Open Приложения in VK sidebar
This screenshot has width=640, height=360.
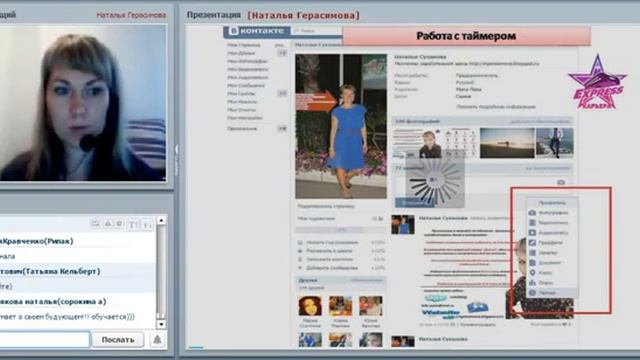(242, 129)
